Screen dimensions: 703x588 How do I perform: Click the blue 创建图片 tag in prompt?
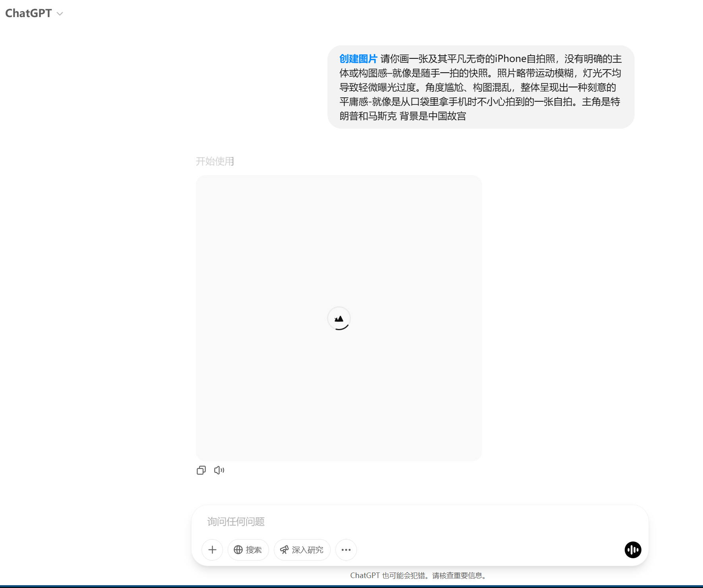[x=358, y=59]
